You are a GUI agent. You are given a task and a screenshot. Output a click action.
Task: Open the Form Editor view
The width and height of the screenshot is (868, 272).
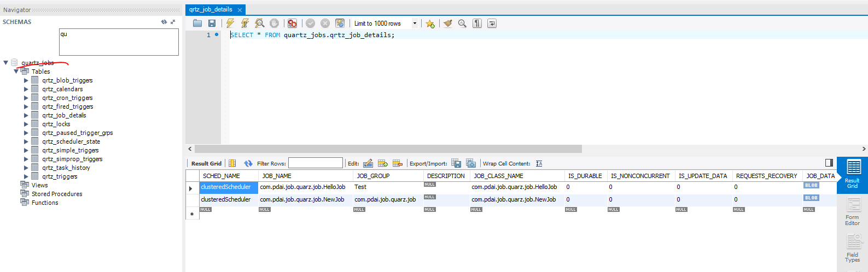[x=852, y=211]
